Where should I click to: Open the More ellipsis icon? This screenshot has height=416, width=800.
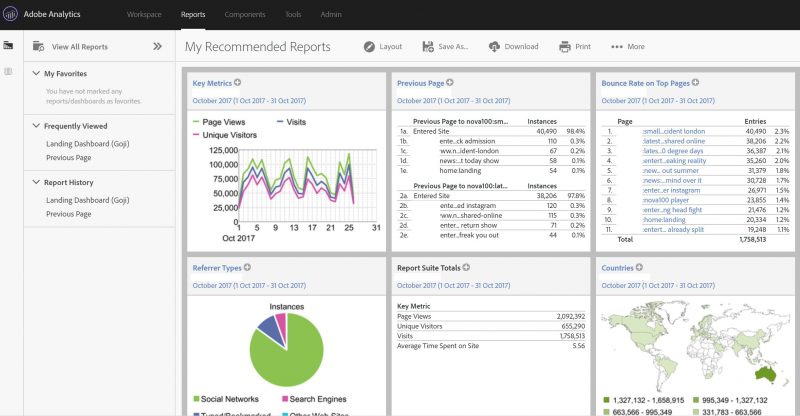point(617,46)
